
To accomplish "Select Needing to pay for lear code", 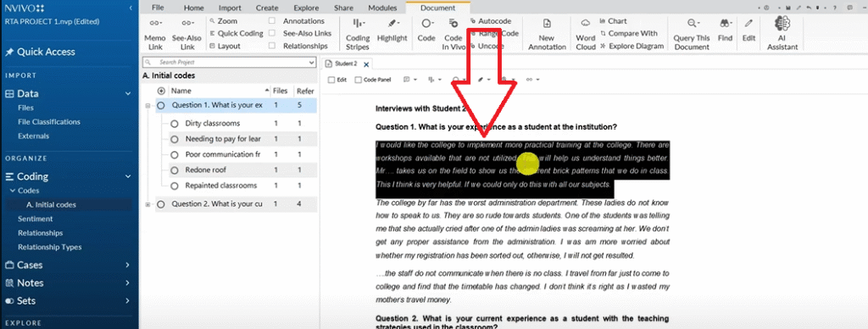I will pos(223,138).
